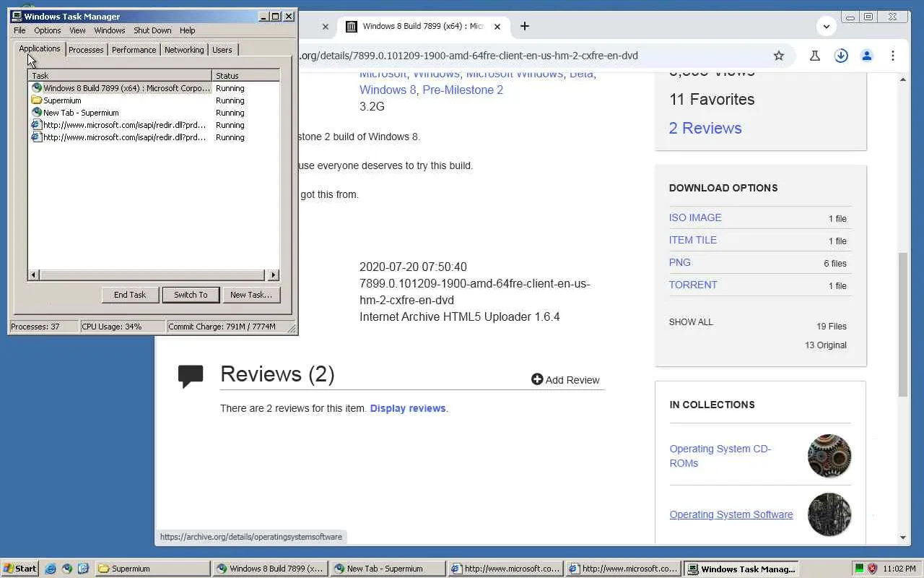Click the Switch To button
Screen dimensions: 924x578
tap(191, 295)
